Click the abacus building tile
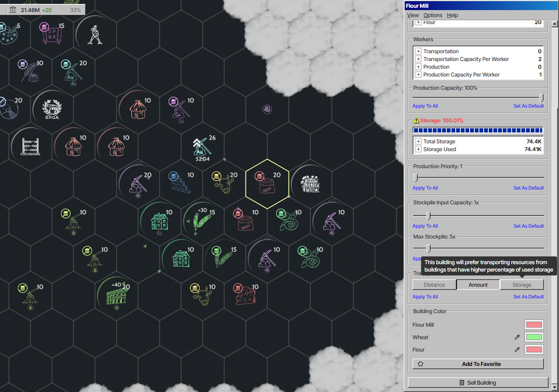Image resolution: width=559 pixels, height=392 pixels. [31, 146]
